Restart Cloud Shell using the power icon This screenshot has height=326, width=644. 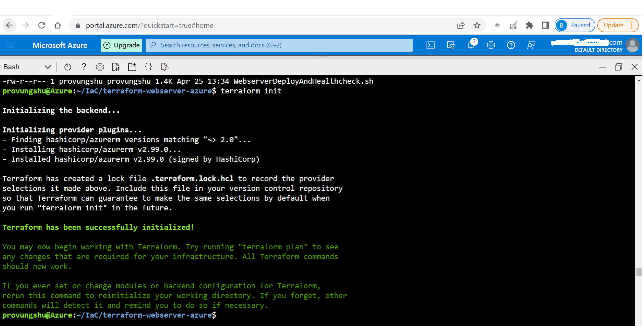pos(67,67)
